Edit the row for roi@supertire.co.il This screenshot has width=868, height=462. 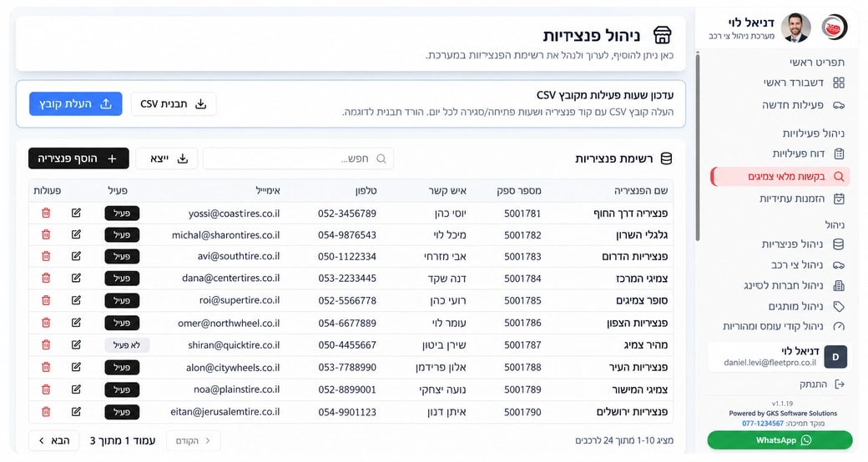[x=76, y=300]
